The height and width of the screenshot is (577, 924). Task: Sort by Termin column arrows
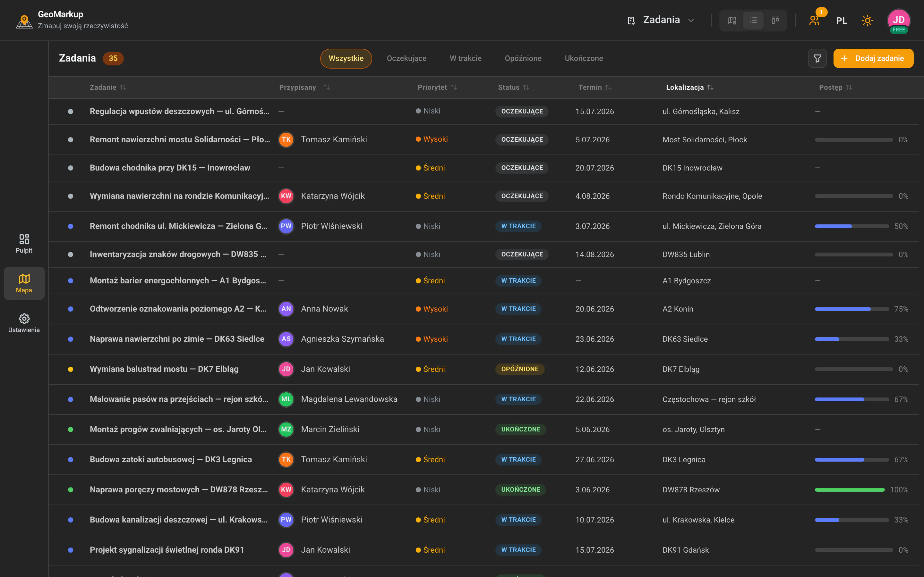608,88
